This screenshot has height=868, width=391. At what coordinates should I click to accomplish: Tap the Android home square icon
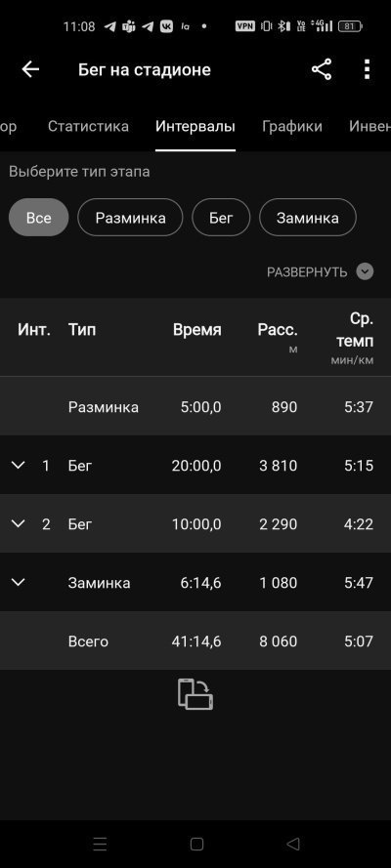click(x=196, y=844)
